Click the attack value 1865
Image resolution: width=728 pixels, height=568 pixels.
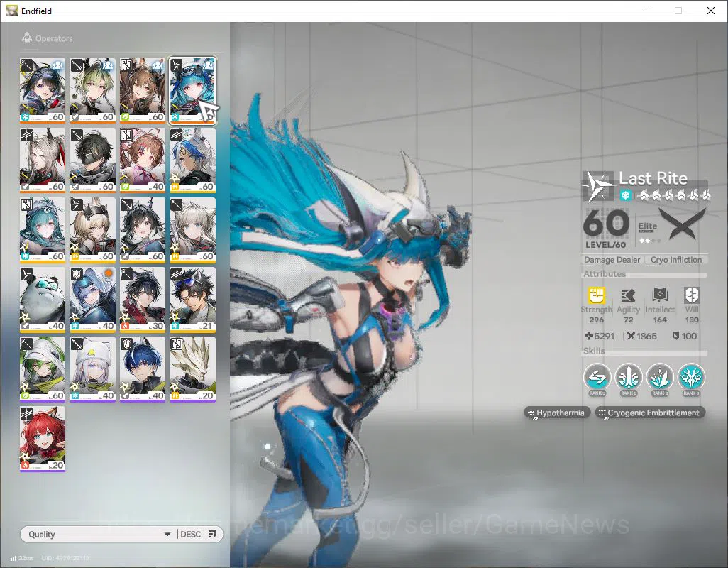[646, 336]
